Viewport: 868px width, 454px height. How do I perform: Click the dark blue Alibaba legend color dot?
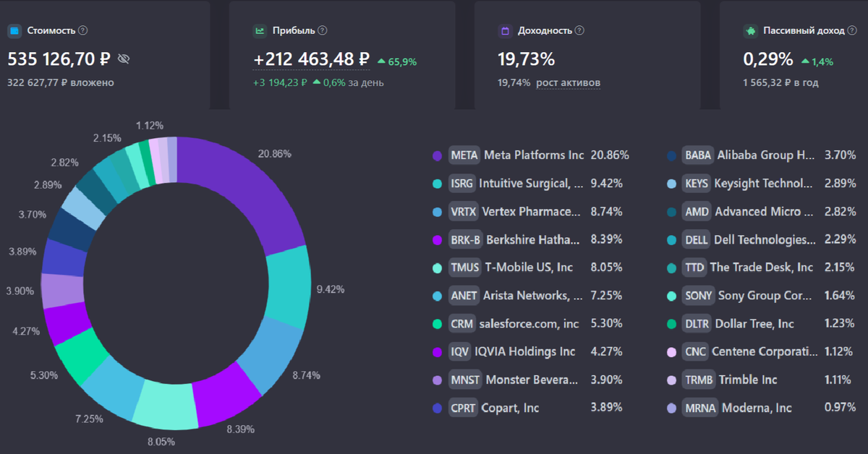(671, 155)
